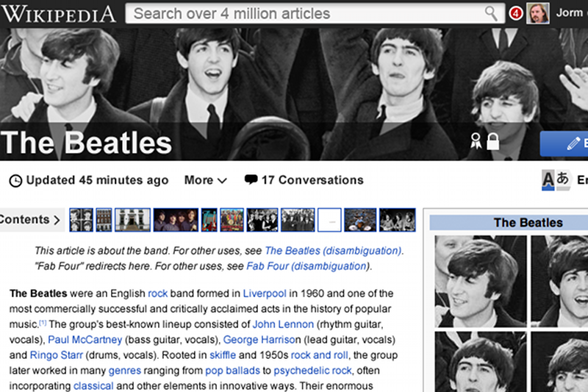The height and width of the screenshot is (392, 588).
Task: Click the page protection padlock icon
Action: (493, 141)
